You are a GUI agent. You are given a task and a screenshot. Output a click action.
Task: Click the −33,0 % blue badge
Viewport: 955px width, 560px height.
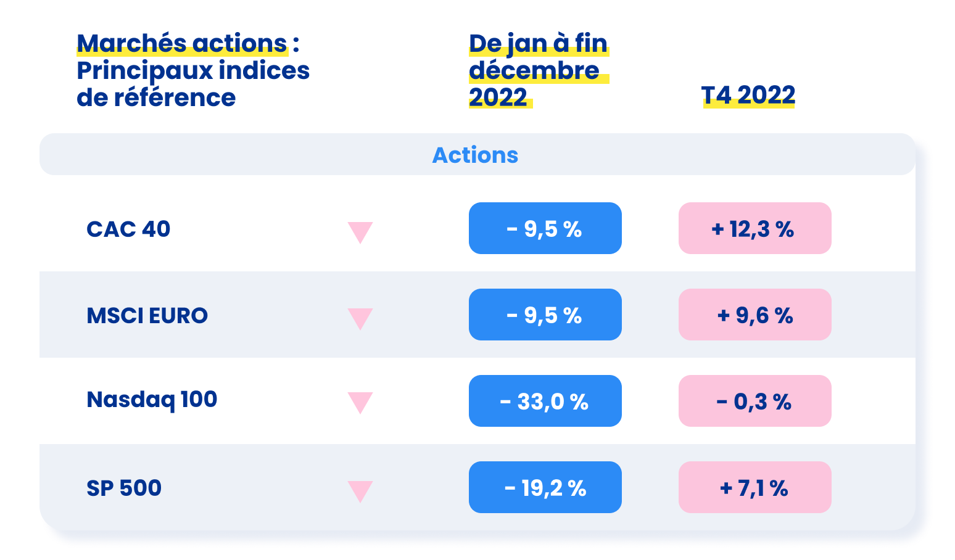[x=545, y=401]
